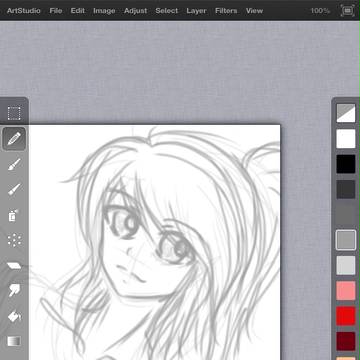Click the 100% zoom level indicator
The height and width of the screenshot is (360, 360).
click(x=320, y=11)
